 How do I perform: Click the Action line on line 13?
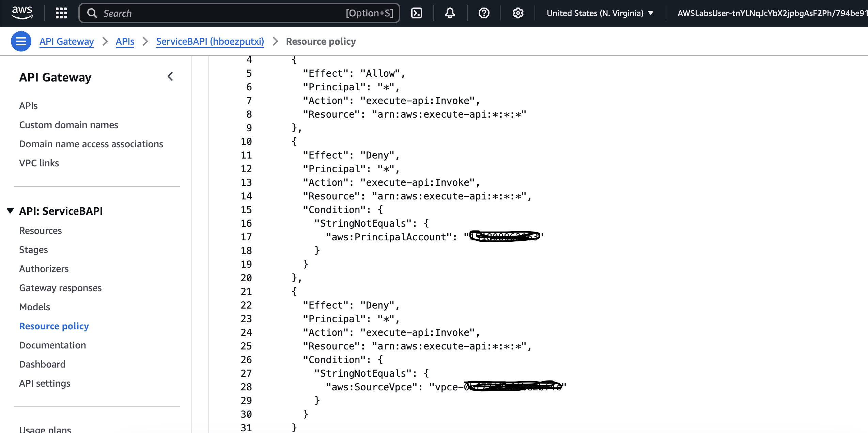(391, 182)
